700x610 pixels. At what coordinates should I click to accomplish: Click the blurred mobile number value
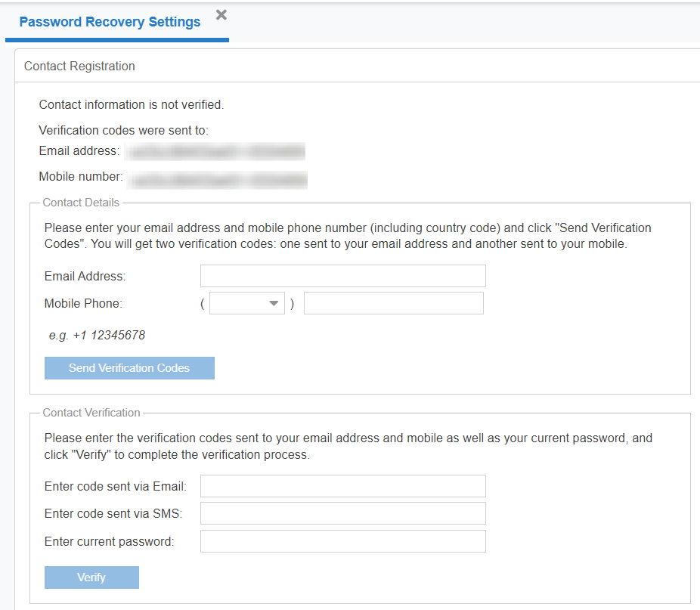click(217, 179)
